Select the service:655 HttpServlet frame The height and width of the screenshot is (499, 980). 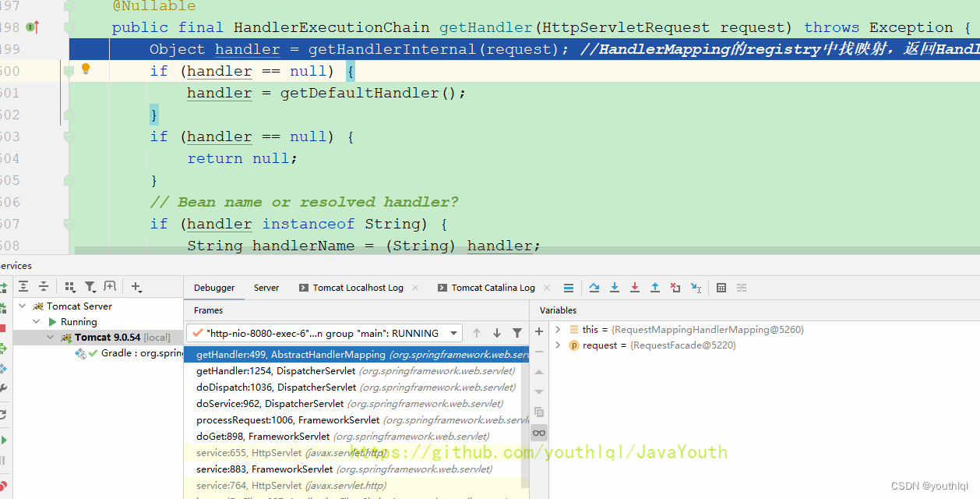point(356,453)
